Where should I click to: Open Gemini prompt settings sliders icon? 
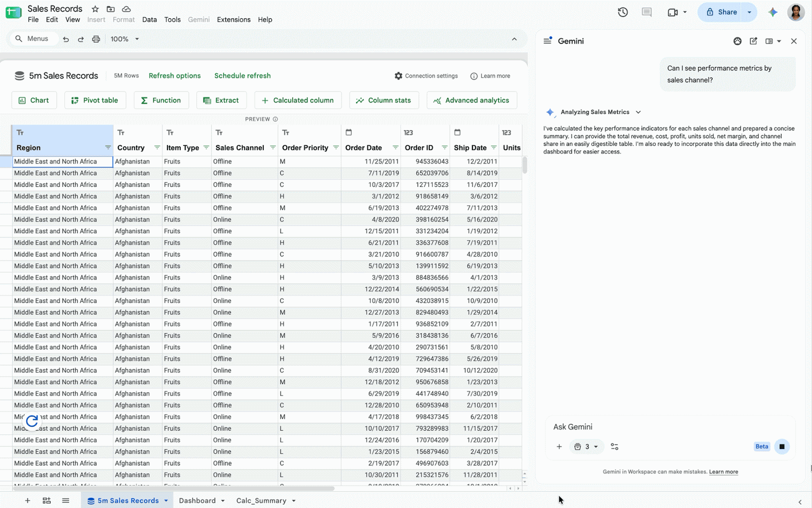(x=615, y=447)
